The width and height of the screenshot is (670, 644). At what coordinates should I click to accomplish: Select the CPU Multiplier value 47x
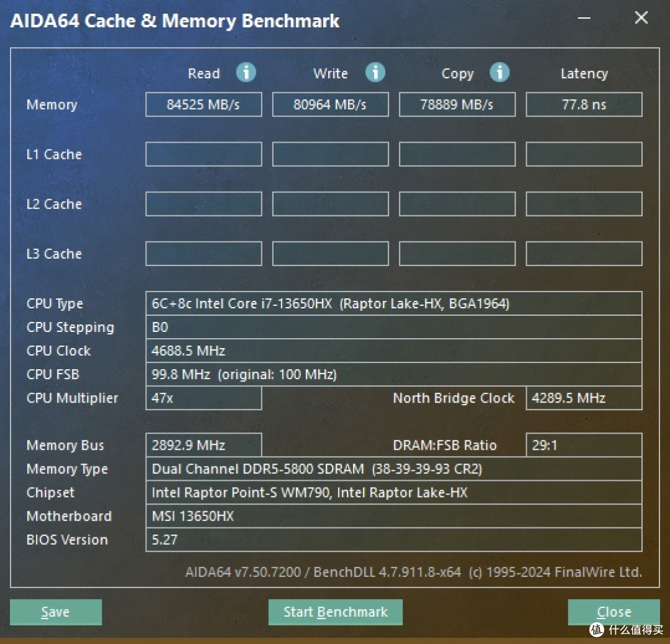click(x=203, y=398)
